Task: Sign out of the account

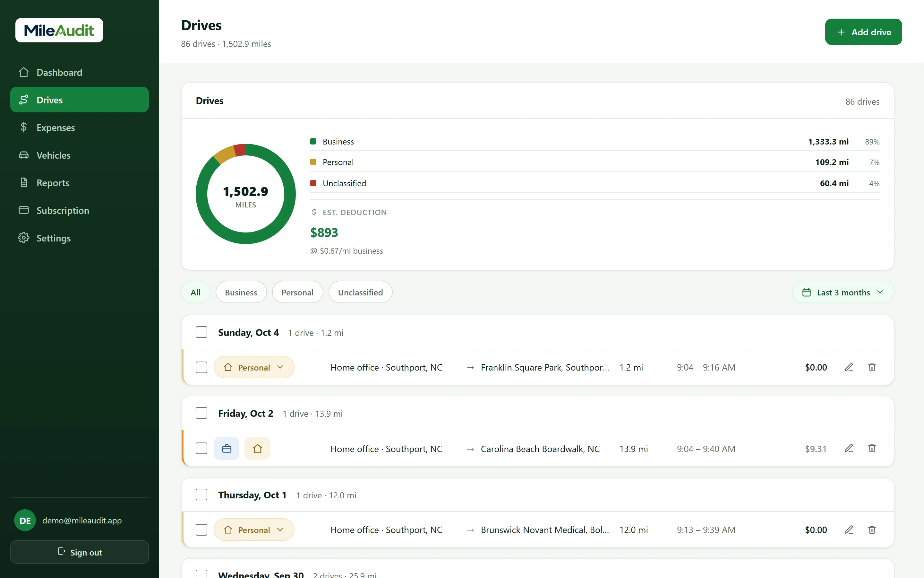Action: (80, 552)
